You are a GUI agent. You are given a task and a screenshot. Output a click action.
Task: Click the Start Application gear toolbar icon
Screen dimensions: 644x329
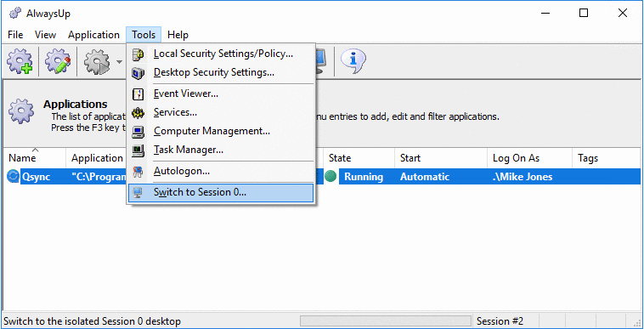(97, 61)
